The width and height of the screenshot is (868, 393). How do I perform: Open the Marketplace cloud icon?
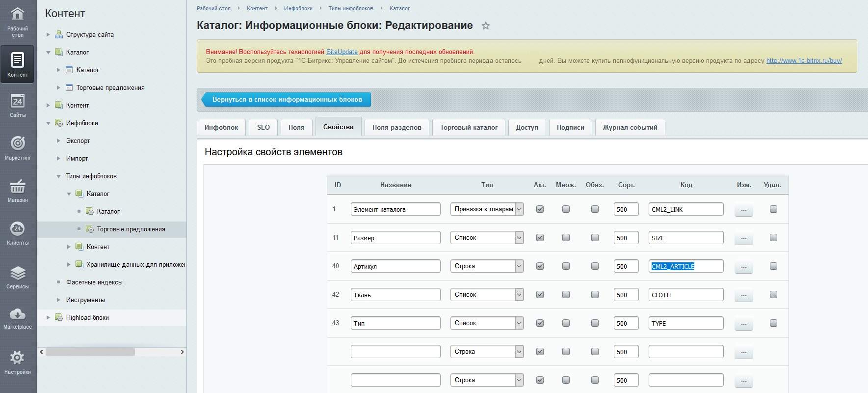[18, 314]
